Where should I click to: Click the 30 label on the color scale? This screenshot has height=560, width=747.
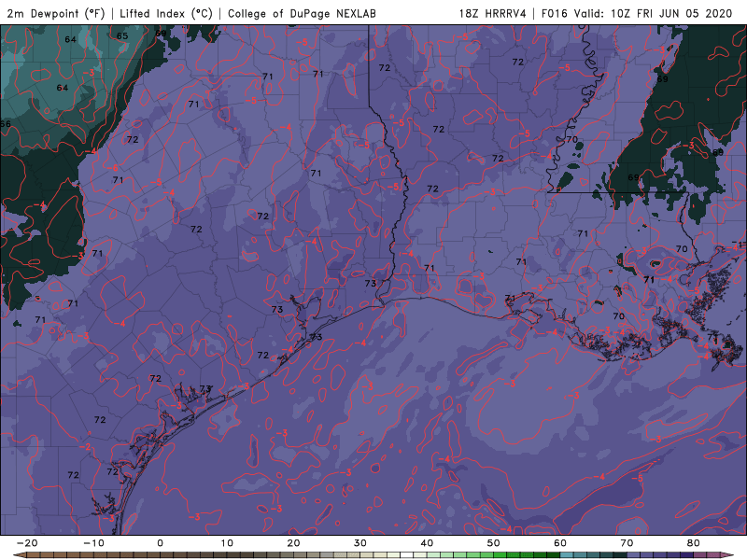pos(360,543)
